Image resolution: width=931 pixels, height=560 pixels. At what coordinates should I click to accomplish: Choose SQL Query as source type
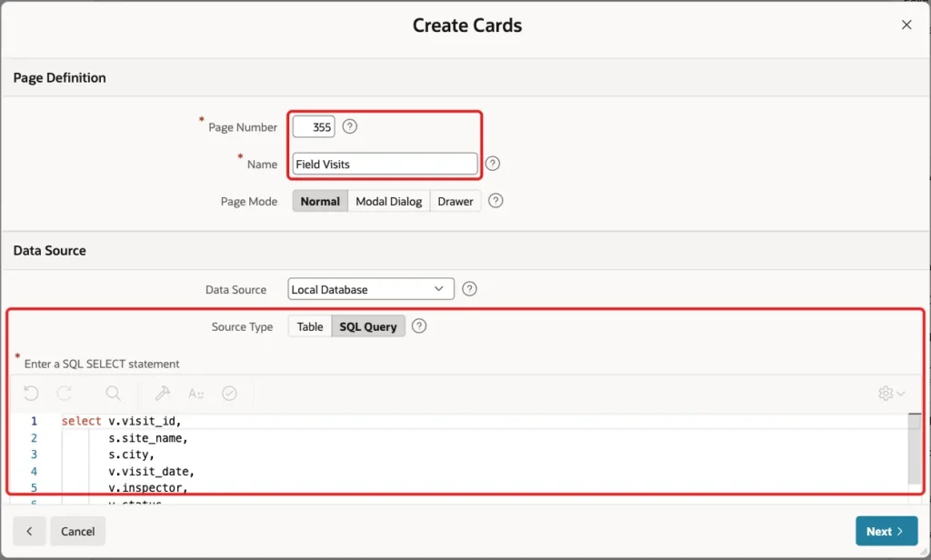pyautogui.click(x=368, y=326)
